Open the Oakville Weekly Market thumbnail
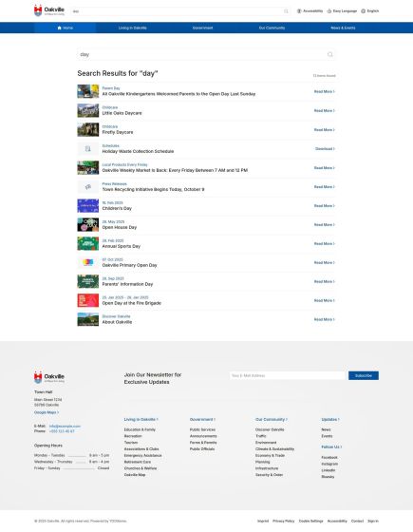Screen dimensions: 413x532 click(87, 167)
